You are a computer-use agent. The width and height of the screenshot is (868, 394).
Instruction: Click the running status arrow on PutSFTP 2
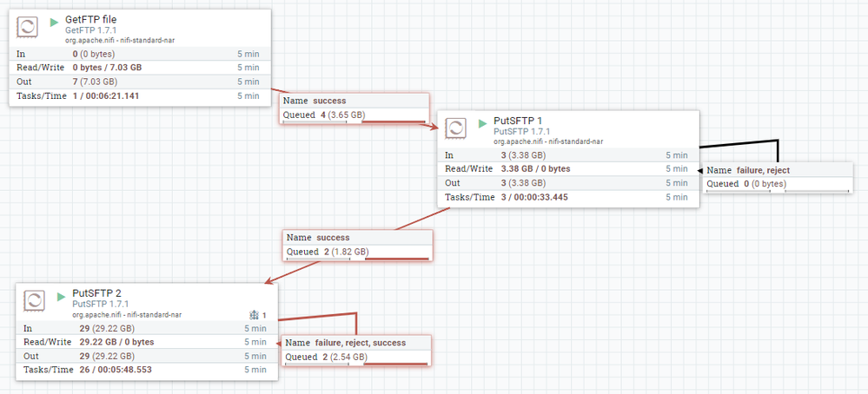(62, 296)
